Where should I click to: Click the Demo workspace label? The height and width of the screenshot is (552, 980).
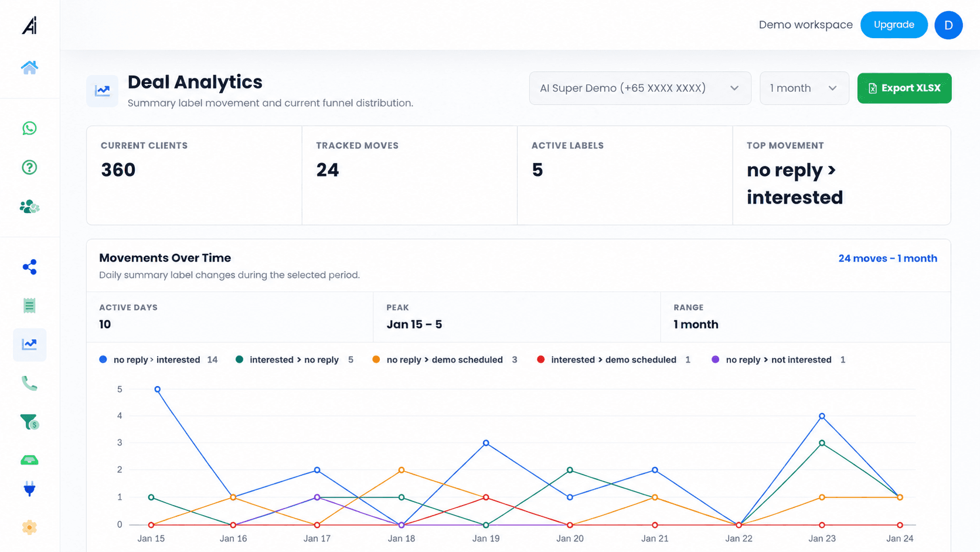805,25
